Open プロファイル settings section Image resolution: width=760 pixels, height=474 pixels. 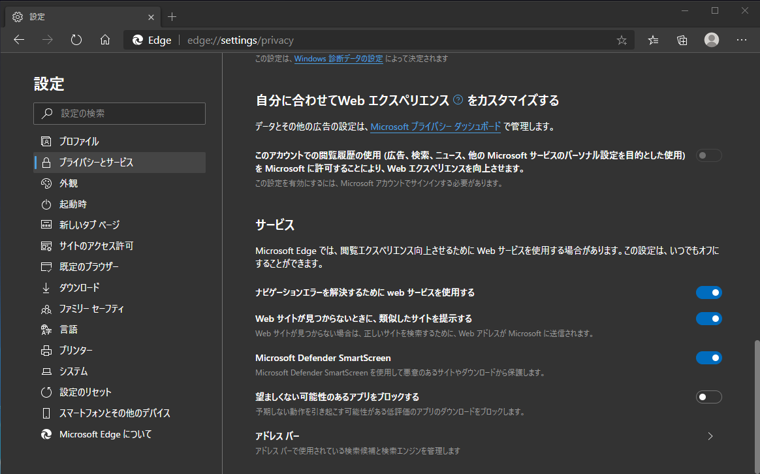click(119, 142)
